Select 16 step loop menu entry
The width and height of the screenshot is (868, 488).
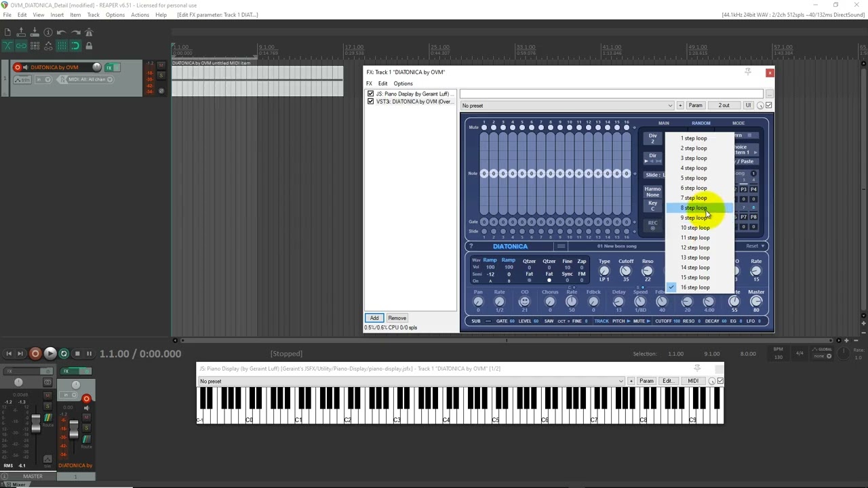[698, 287]
